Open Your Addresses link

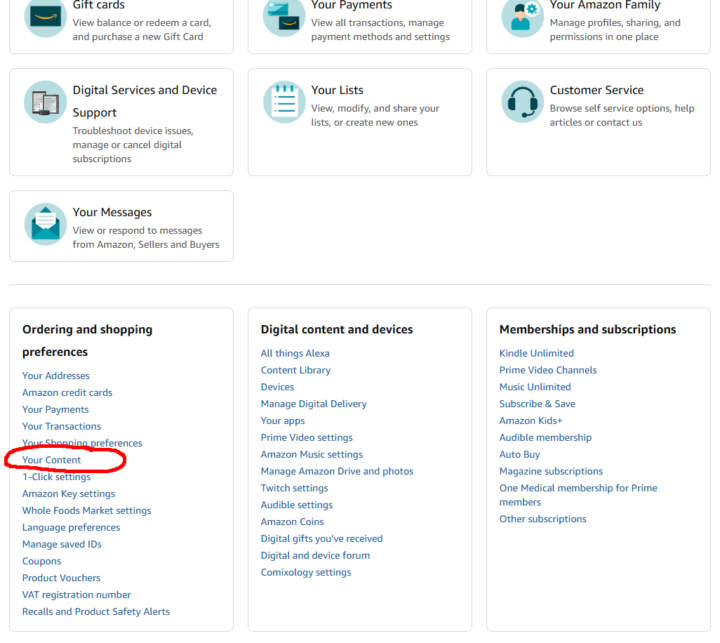tap(56, 376)
